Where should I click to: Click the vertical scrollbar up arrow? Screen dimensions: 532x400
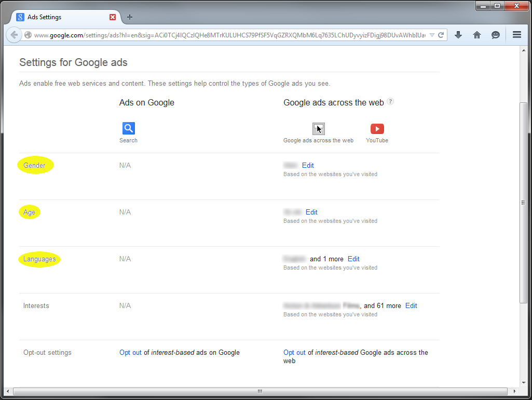[x=524, y=50]
